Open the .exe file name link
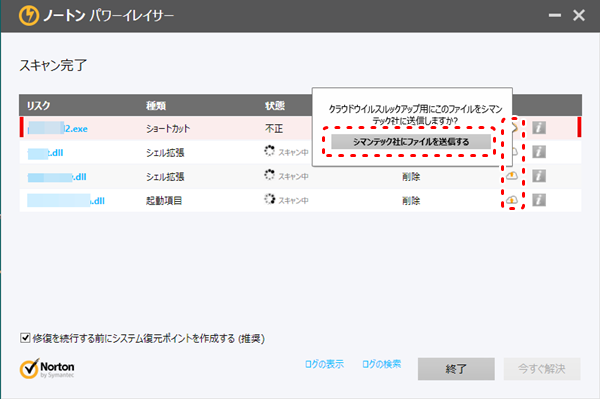The image size is (600, 399). 57,128
